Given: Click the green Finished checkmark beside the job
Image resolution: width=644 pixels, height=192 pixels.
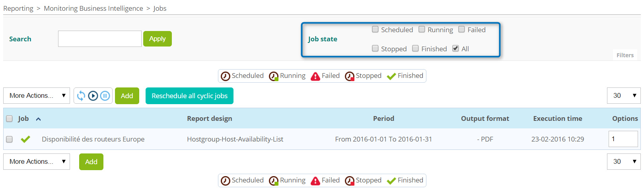Looking at the screenshot, I should [x=25, y=139].
